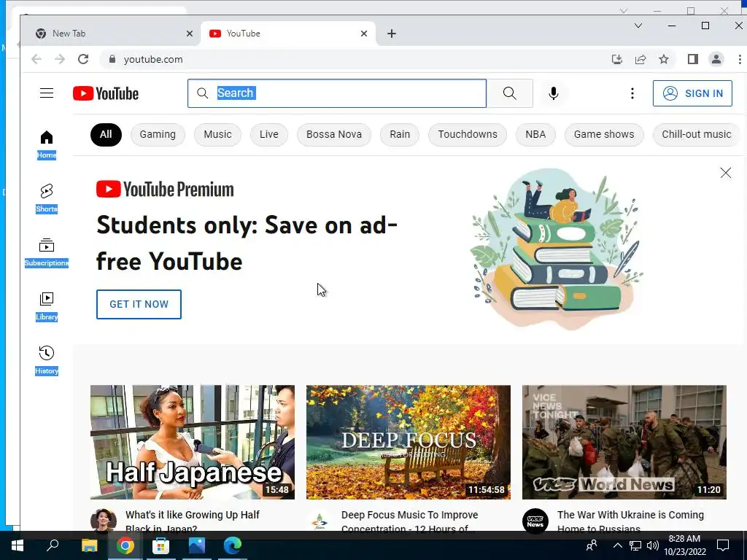Open the YouTube hamburger guide menu
The height and width of the screenshot is (560, 747).
point(46,93)
